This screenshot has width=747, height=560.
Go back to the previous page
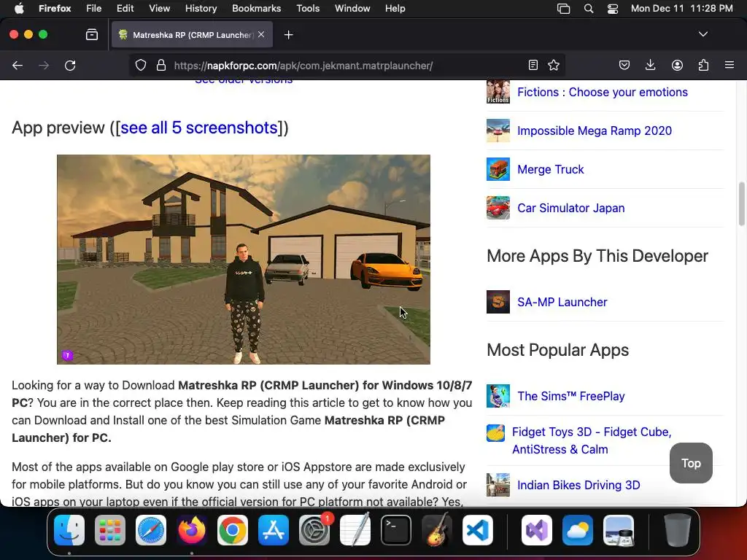click(x=18, y=65)
